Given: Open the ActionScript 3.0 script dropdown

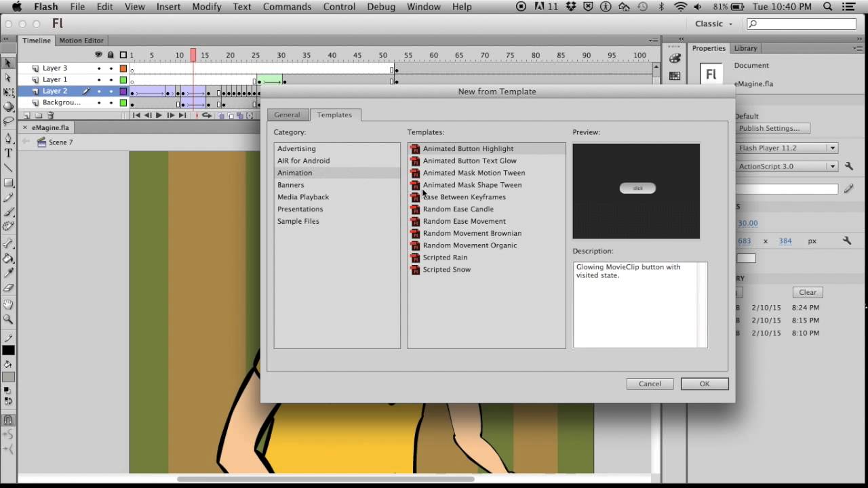Looking at the screenshot, I should [787, 166].
